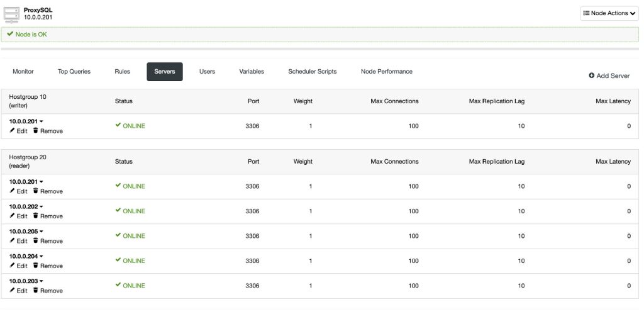
Task: Click pencil icon for writer 10.0.0.201
Action: (12, 130)
